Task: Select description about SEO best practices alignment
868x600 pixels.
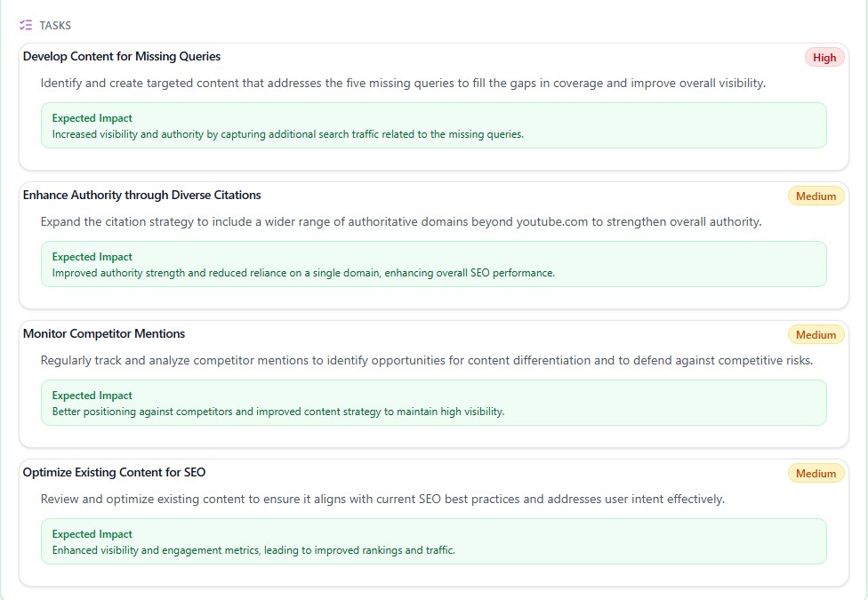Action: pos(382,500)
